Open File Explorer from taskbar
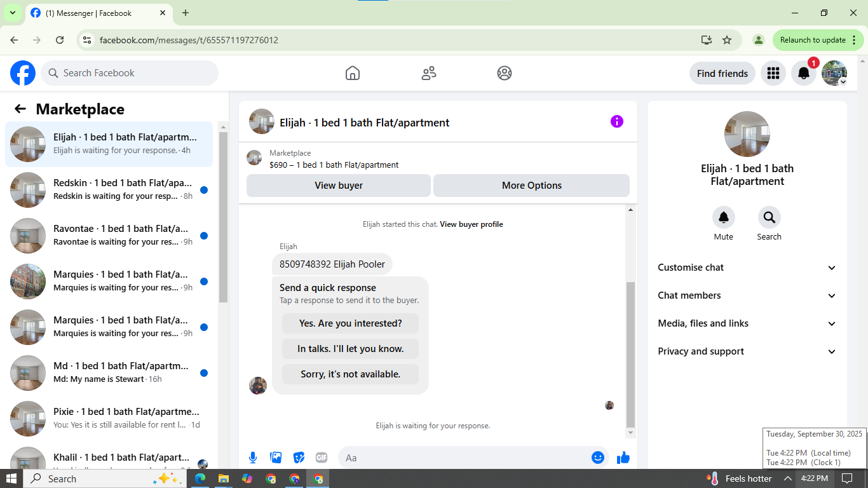Viewport: 868px width, 488px height. (x=224, y=478)
